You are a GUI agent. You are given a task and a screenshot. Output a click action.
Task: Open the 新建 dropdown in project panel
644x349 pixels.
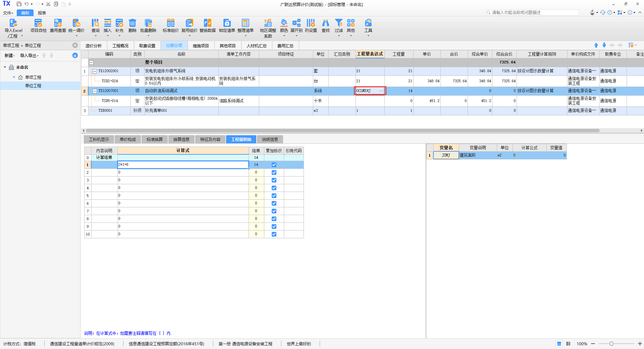[x=9, y=56]
